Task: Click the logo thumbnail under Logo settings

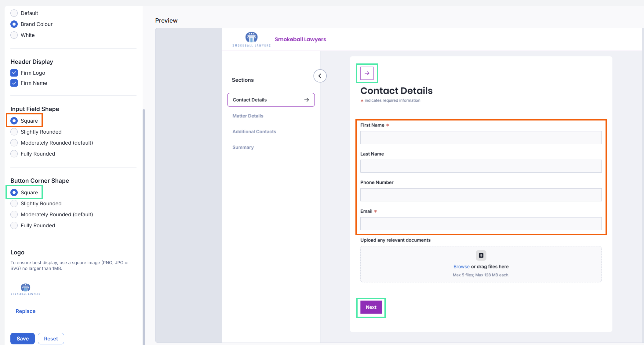Action: [x=26, y=289]
